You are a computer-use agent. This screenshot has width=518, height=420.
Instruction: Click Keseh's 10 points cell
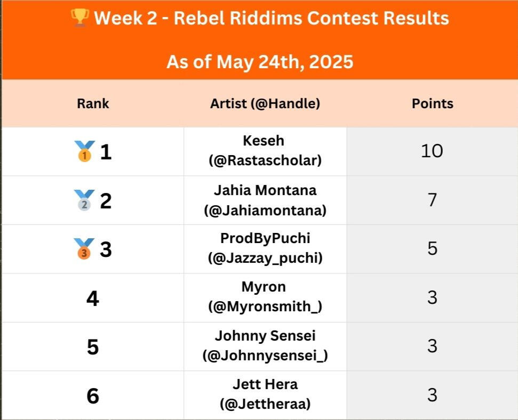(x=432, y=151)
